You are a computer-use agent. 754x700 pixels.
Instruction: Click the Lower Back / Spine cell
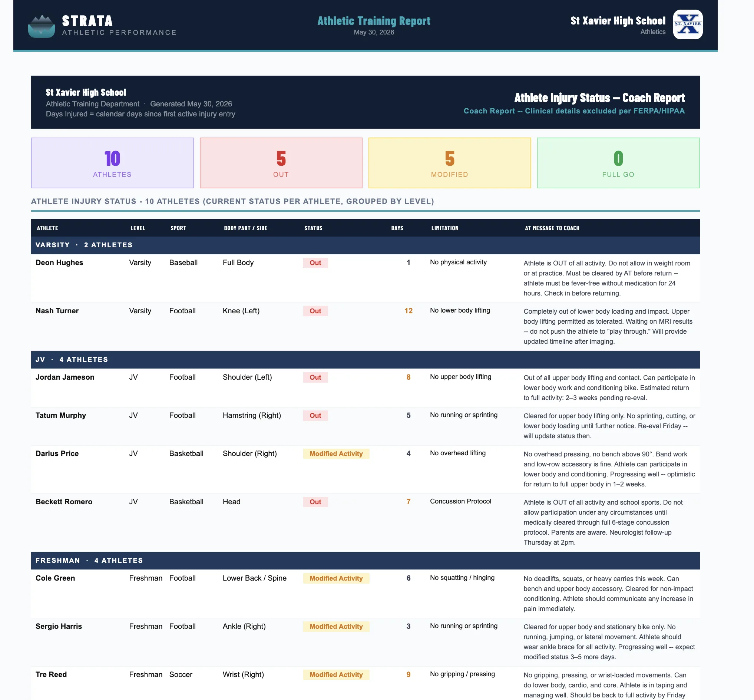[x=255, y=578]
